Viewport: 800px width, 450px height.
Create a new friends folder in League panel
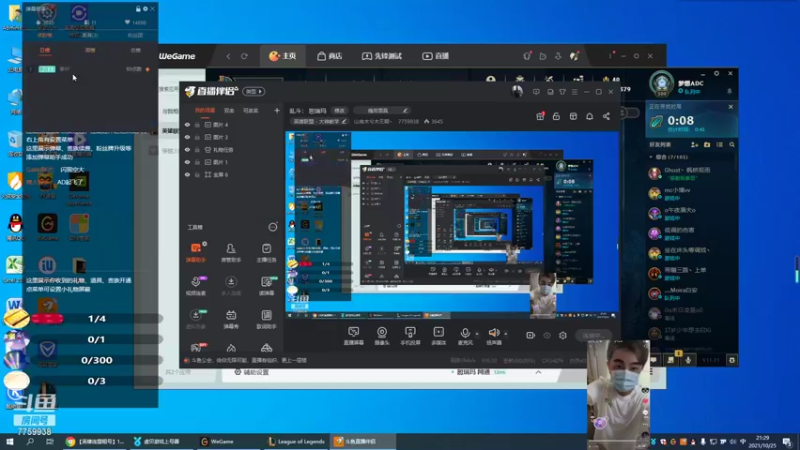707,145
